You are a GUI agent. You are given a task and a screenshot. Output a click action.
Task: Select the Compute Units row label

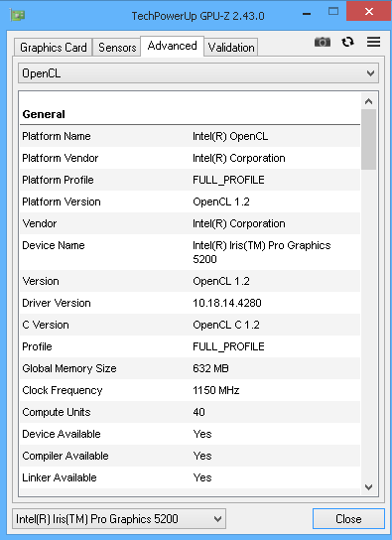[x=57, y=412]
